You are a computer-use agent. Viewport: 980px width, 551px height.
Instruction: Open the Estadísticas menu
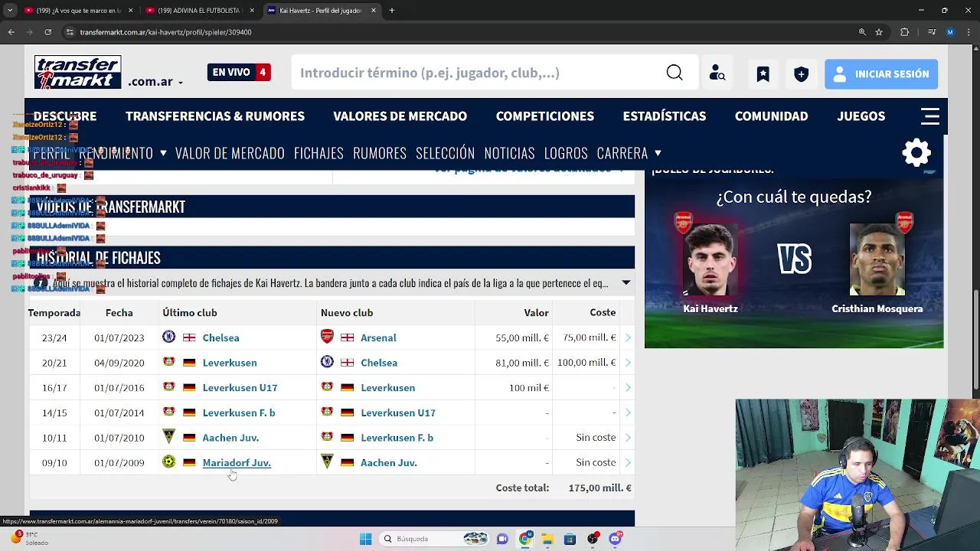(665, 116)
